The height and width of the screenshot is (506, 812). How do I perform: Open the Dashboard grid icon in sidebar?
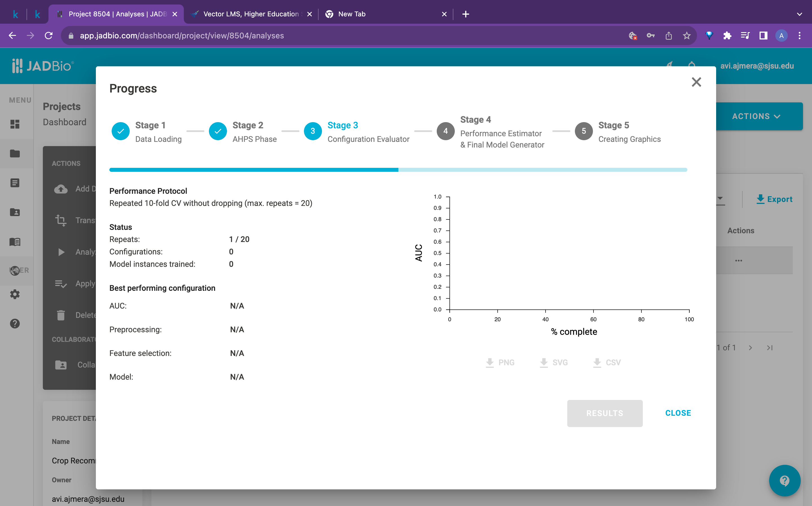[x=15, y=124]
